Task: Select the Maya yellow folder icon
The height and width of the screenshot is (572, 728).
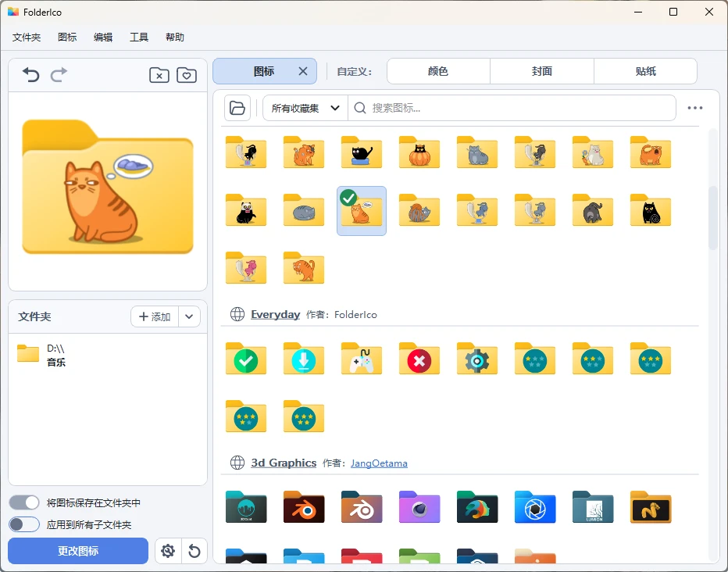Action: coord(651,507)
